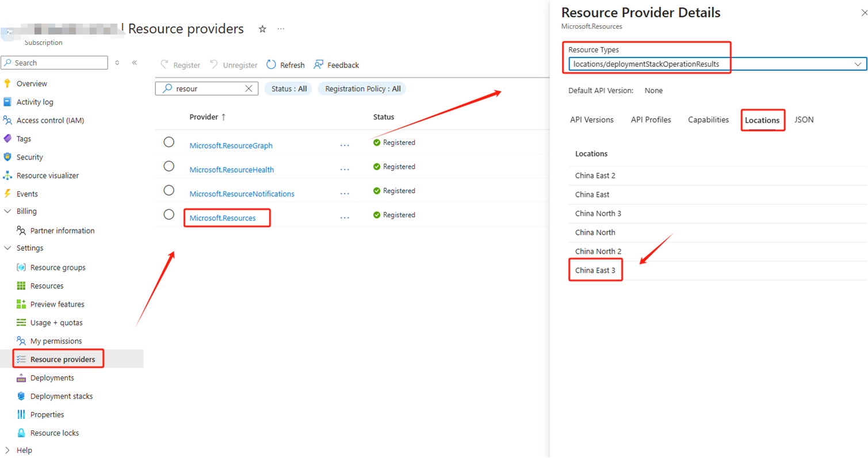Open Activity log in the sidebar
The width and height of the screenshot is (868, 458).
tap(35, 102)
